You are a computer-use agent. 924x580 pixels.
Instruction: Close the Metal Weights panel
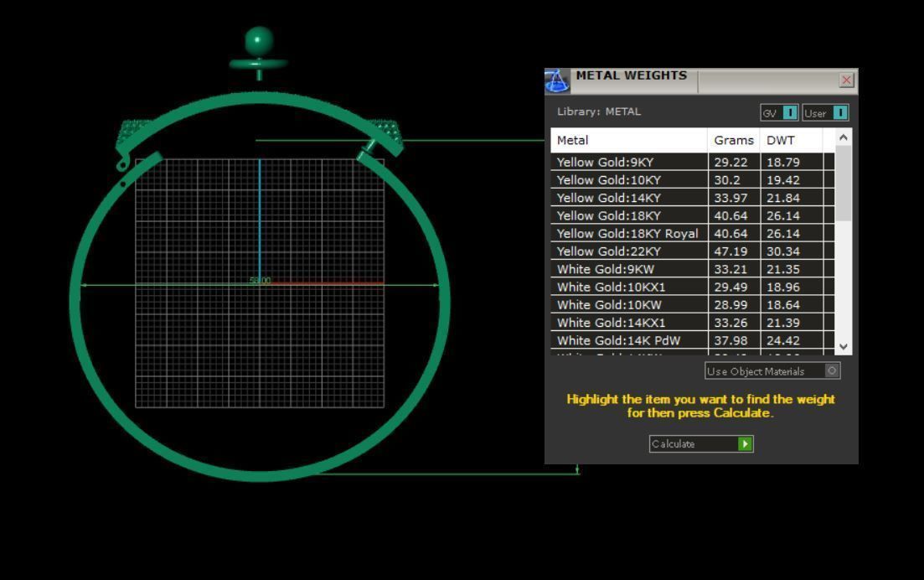click(846, 80)
